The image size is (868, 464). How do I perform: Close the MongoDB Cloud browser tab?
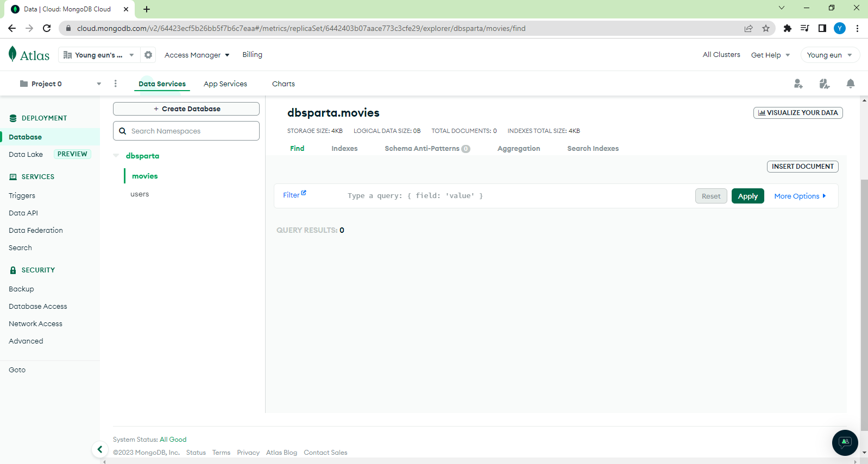126,9
